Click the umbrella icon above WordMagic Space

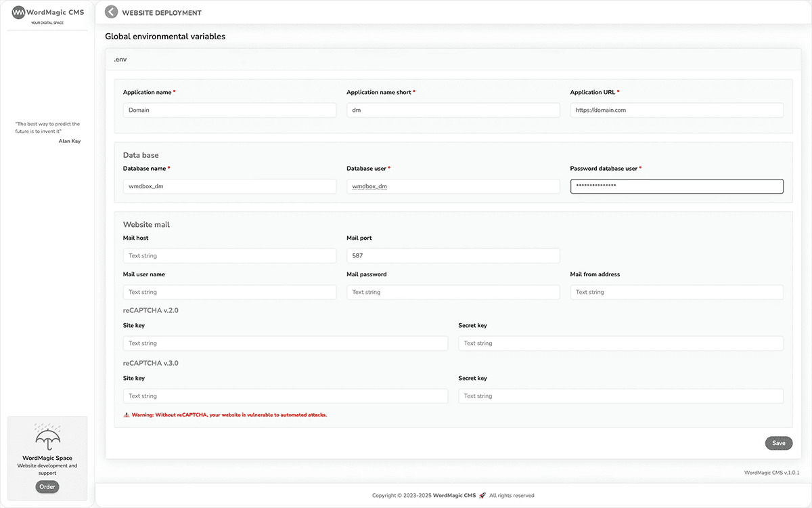click(x=47, y=438)
